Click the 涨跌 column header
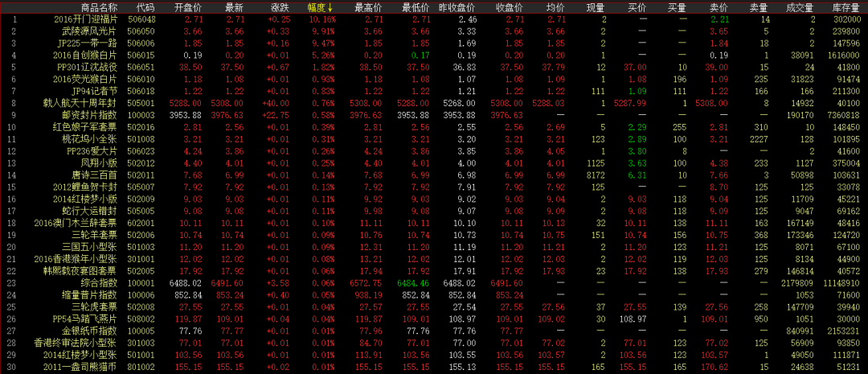Viewport: 868px width, 374px height. [280, 7]
